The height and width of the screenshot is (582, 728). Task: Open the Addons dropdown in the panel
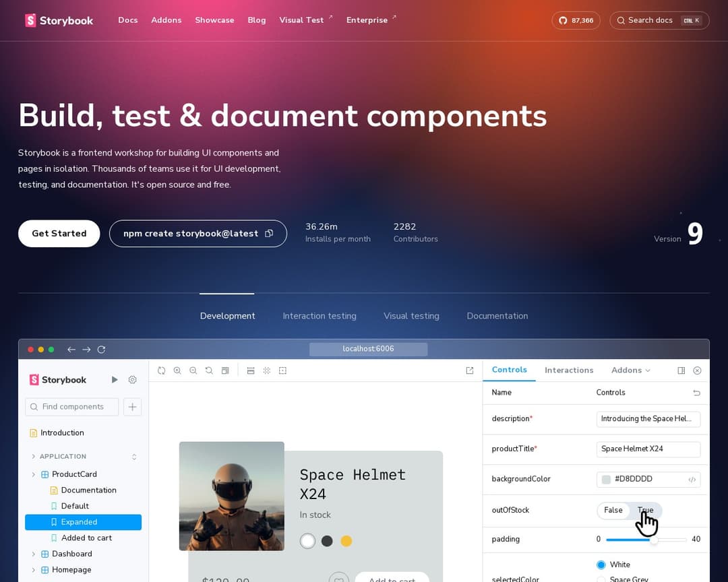pyautogui.click(x=630, y=370)
